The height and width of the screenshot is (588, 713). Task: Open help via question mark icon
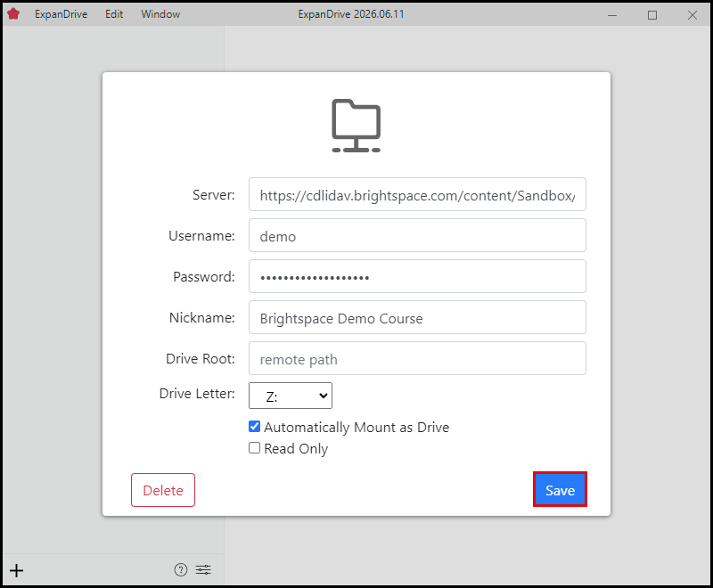(181, 569)
